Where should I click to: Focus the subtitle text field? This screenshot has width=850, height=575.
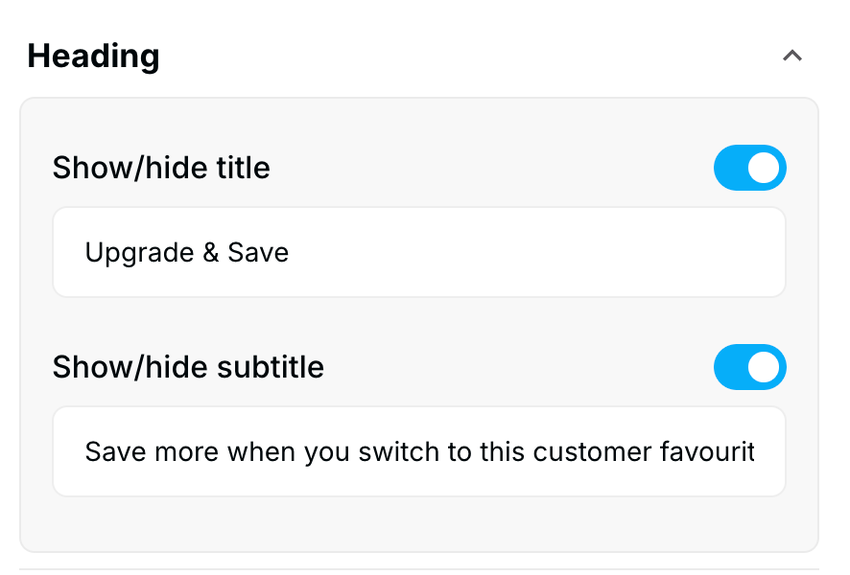(418, 451)
